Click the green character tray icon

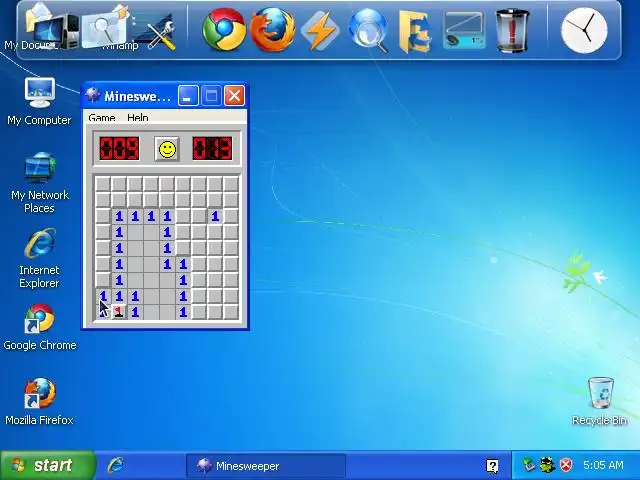click(x=547, y=465)
